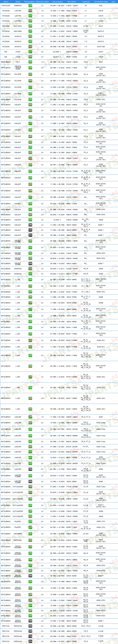Click the '119kW / 162KM' Outlander power cell
Image resolution: width=118 pixels, height=644 pixels.
[72, 511]
